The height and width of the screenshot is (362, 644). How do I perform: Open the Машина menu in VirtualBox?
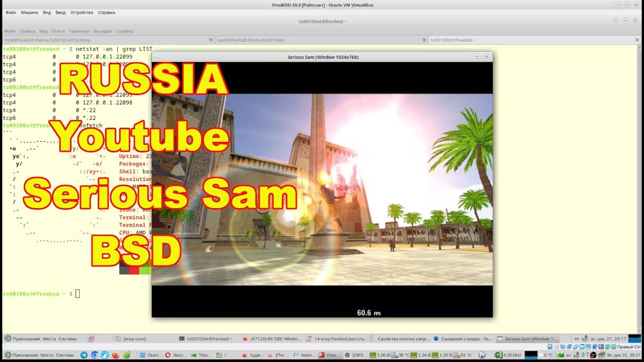coord(29,12)
